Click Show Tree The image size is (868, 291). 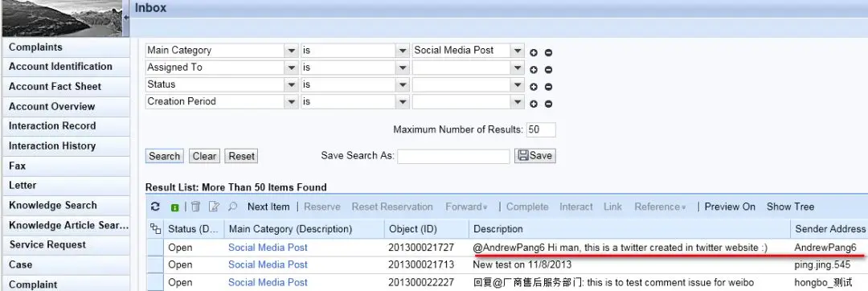(x=790, y=207)
